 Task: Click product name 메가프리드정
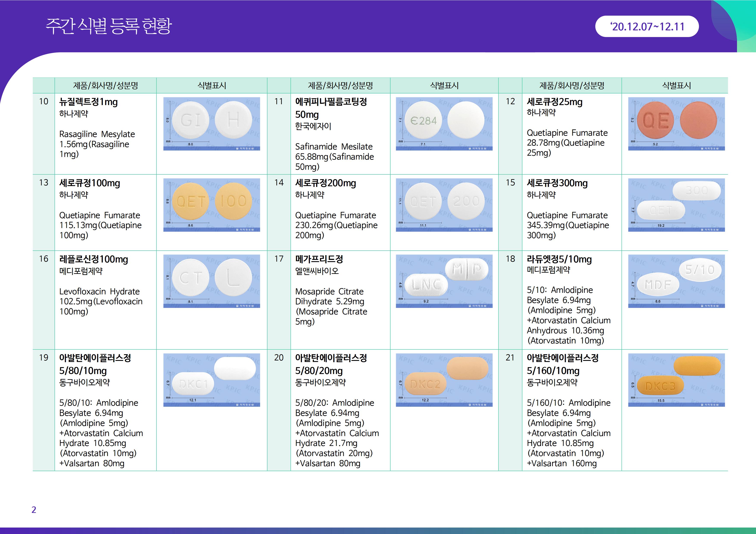click(x=319, y=259)
